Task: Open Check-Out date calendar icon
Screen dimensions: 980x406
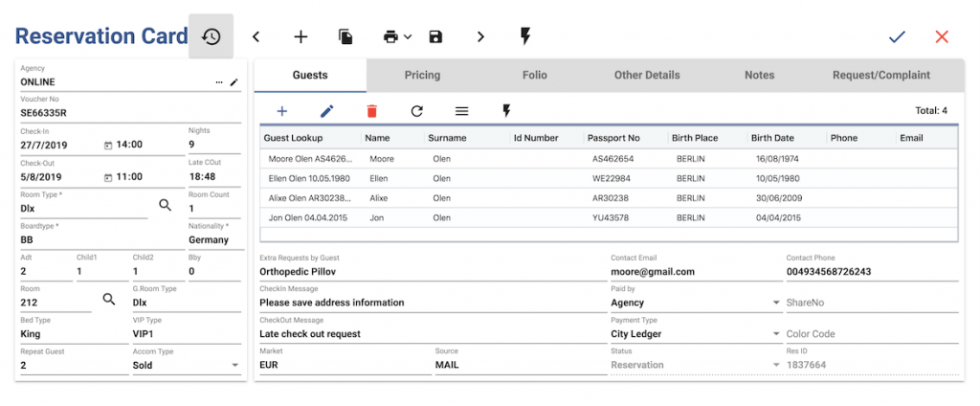Action: pyautogui.click(x=107, y=177)
